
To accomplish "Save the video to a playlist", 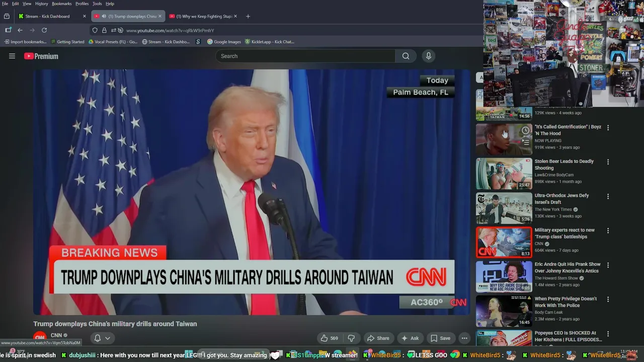I will pyautogui.click(x=440, y=338).
